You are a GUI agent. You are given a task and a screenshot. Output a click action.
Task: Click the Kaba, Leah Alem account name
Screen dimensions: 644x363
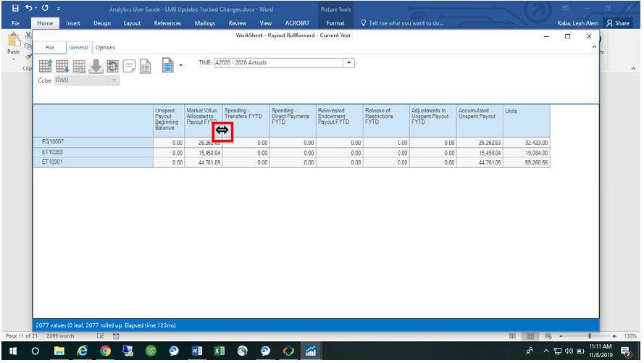[577, 23]
